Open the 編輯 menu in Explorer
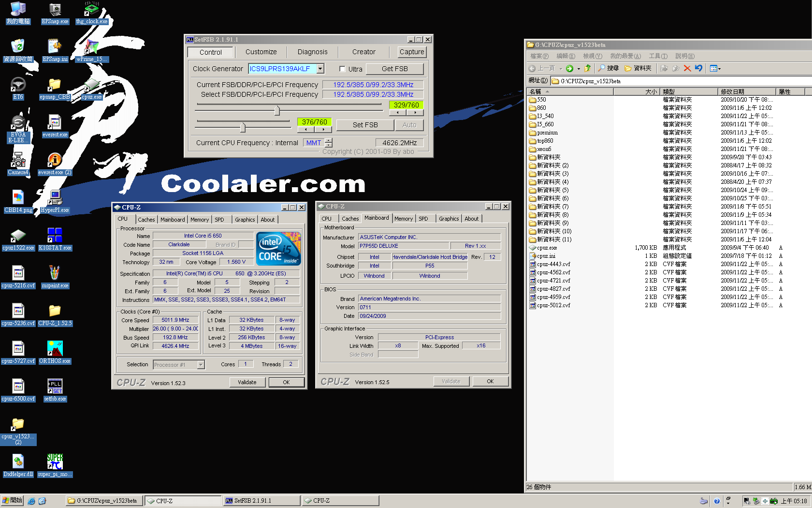This screenshot has height=508, width=812. (x=565, y=56)
